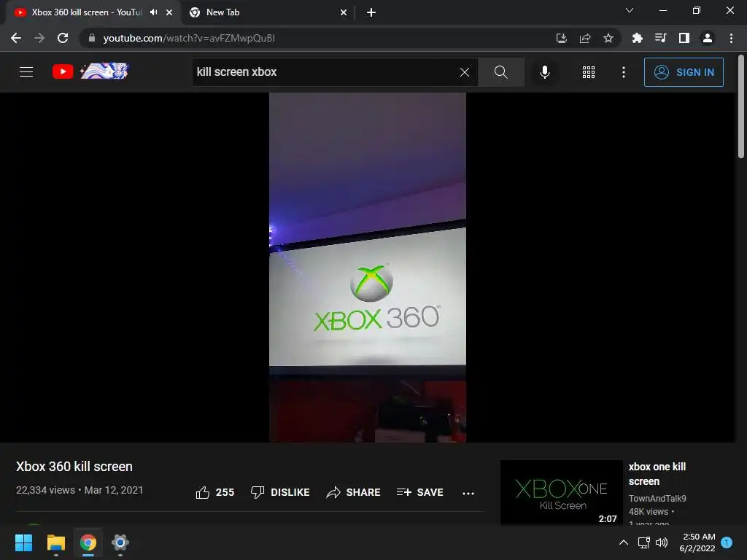
Task: Bookmark this tab with star
Action: (x=608, y=38)
